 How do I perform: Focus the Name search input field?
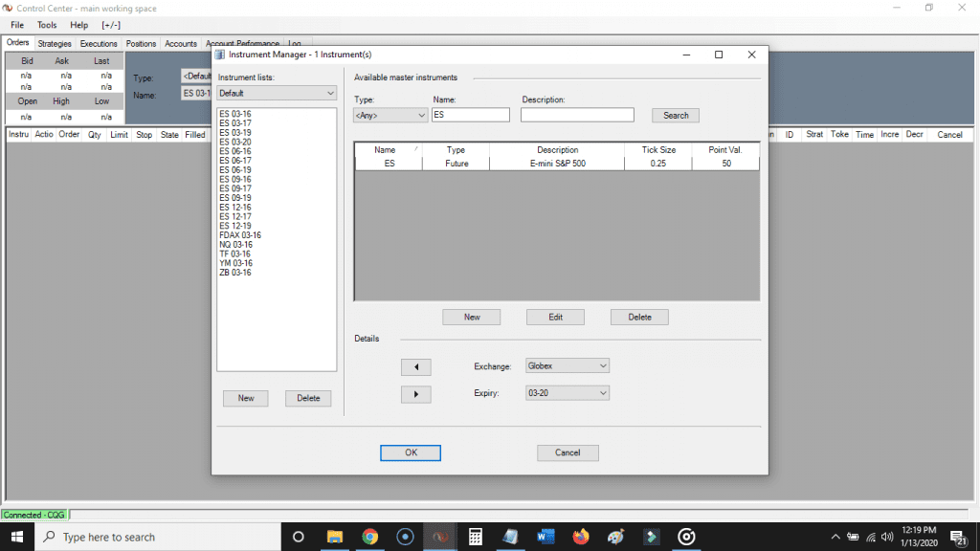(x=471, y=115)
